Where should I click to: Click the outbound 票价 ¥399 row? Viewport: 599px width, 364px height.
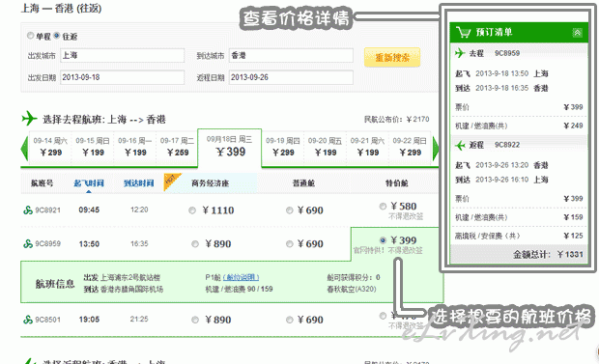[519, 107]
